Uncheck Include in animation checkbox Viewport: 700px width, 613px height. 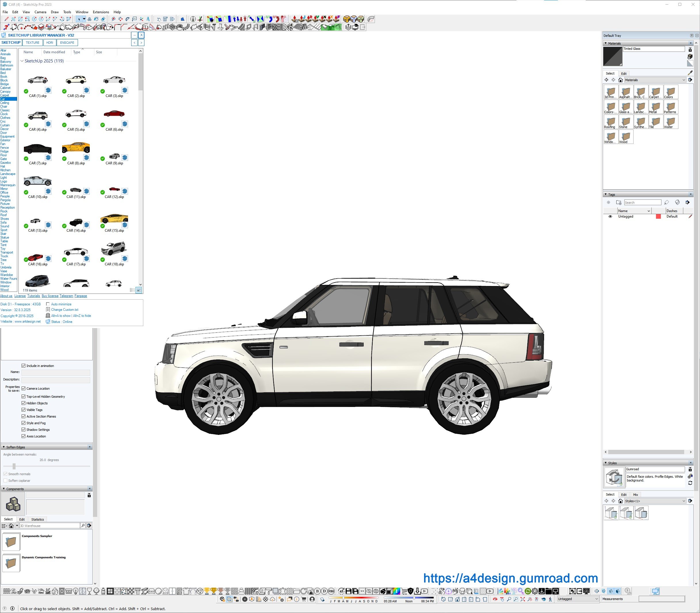point(24,366)
